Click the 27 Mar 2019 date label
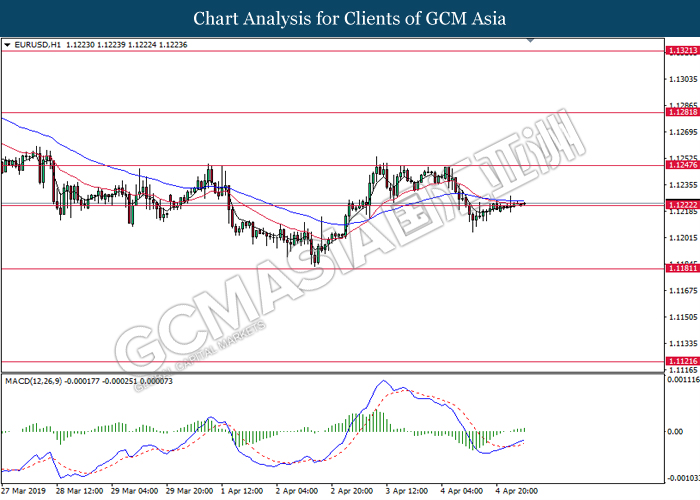 (x=24, y=491)
